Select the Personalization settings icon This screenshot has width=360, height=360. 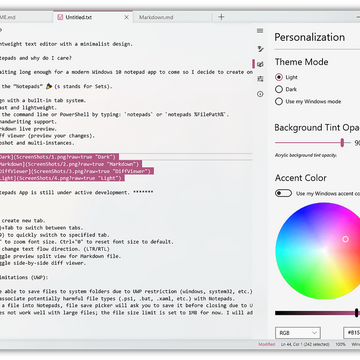[x=260, y=64]
